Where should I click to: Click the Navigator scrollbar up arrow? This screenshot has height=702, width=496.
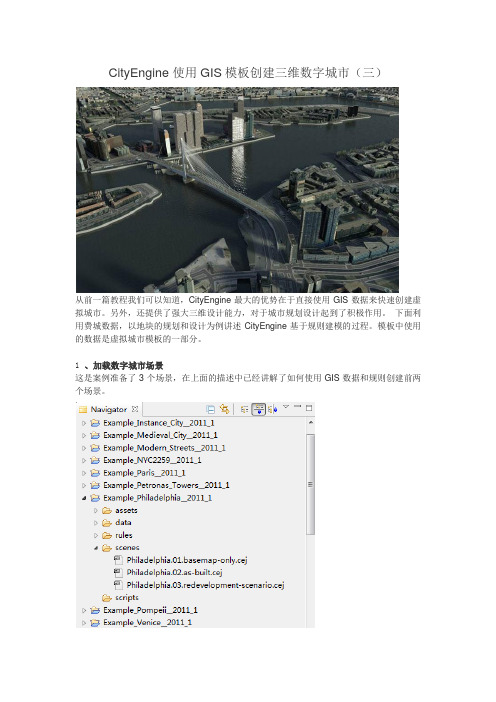(x=311, y=422)
